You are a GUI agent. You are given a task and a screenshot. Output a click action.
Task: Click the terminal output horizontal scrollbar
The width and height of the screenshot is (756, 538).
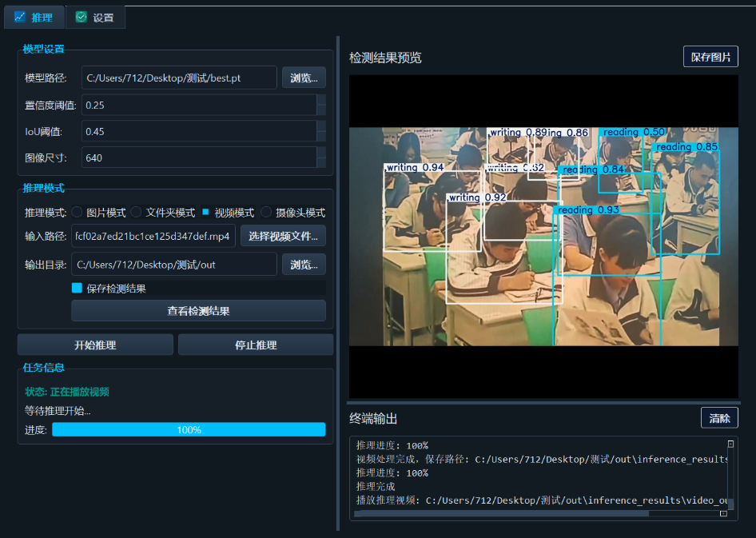click(503, 514)
